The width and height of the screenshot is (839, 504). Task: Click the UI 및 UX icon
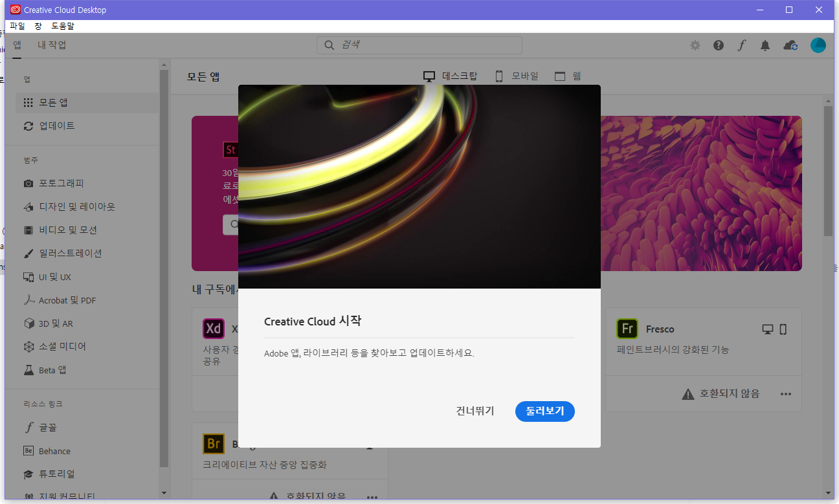tap(28, 277)
